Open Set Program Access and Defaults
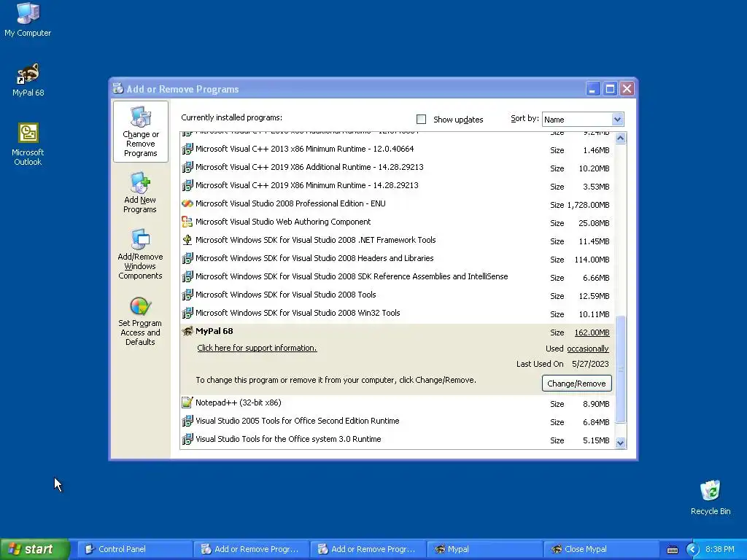 pyautogui.click(x=140, y=322)
